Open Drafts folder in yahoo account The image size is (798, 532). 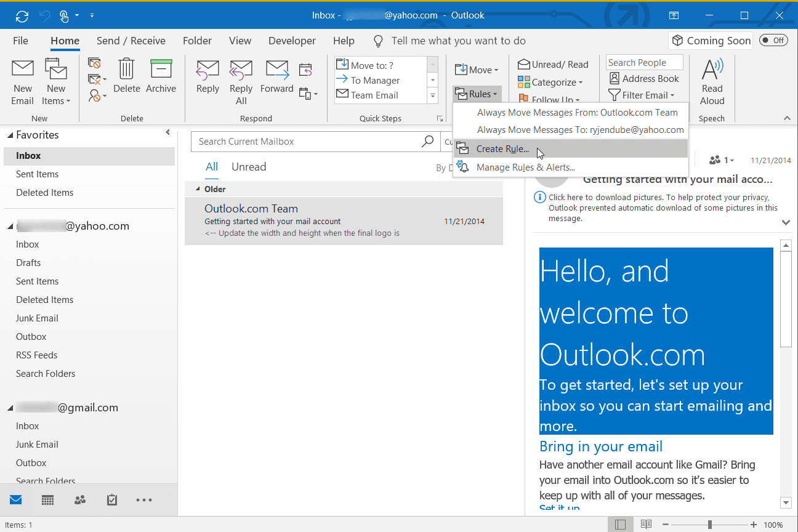(x=28, y=263)
